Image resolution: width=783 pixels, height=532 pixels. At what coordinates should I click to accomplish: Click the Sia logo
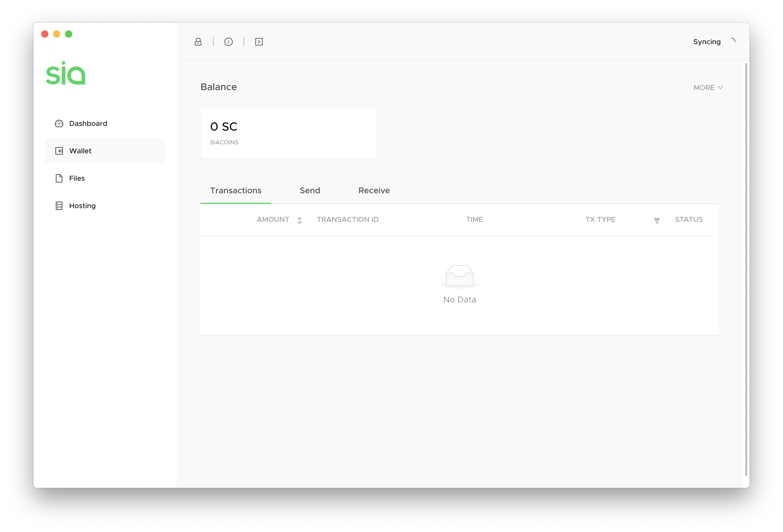click(x=66, y=73)
